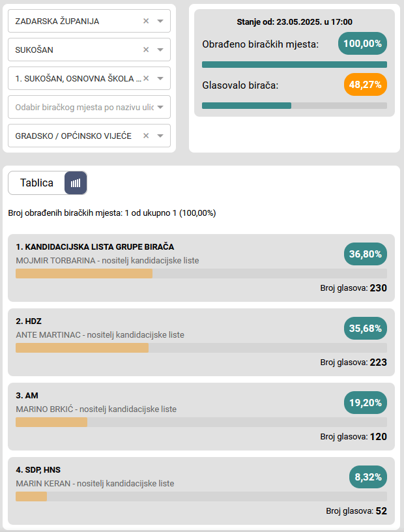This screenshot has width=404, height=532.
Task: Select the Kandidacijska lista grupe birača result
Action: pyautogui.click(x=95, y=246)
